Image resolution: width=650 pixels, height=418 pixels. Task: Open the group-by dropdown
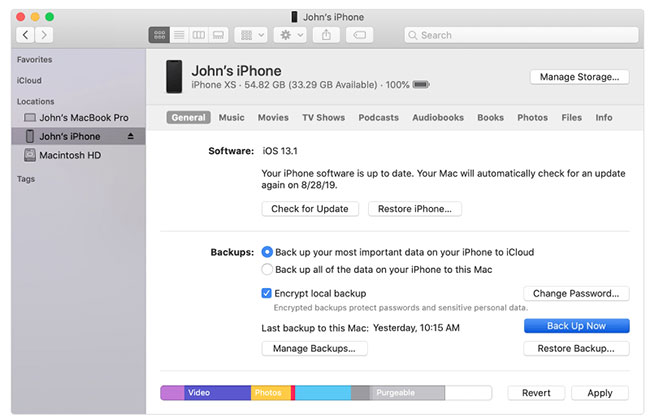point(251,35)
